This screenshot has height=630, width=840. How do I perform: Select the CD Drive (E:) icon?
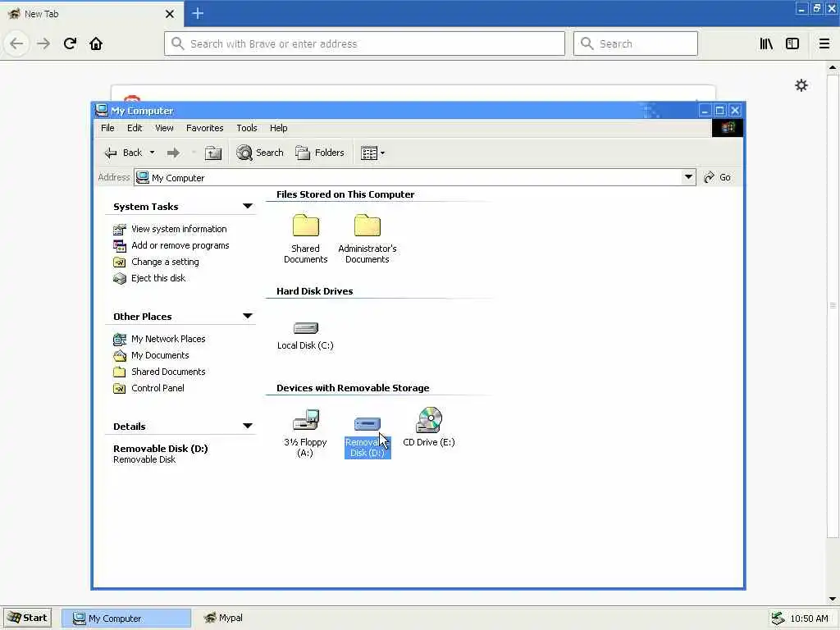click(x=428, y=427)
